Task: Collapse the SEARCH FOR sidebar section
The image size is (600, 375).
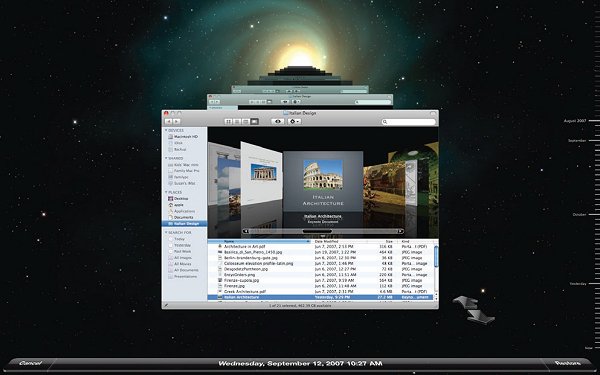Action: coord(166,232)
